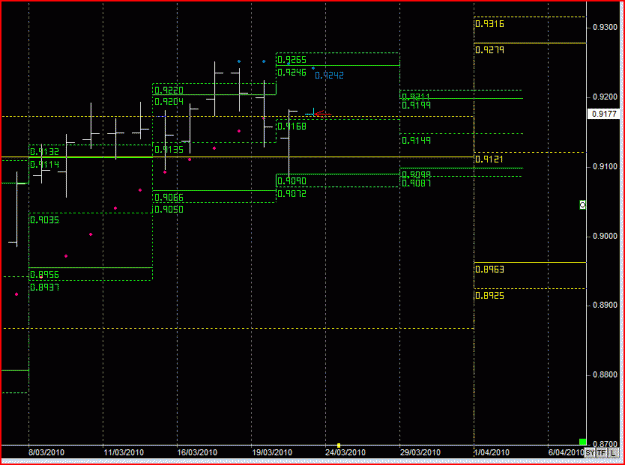Screen dimensions: 625x465
Task: Click the 8/03/2010 date label
Action: pyautogui.click(x=47, y=453)
